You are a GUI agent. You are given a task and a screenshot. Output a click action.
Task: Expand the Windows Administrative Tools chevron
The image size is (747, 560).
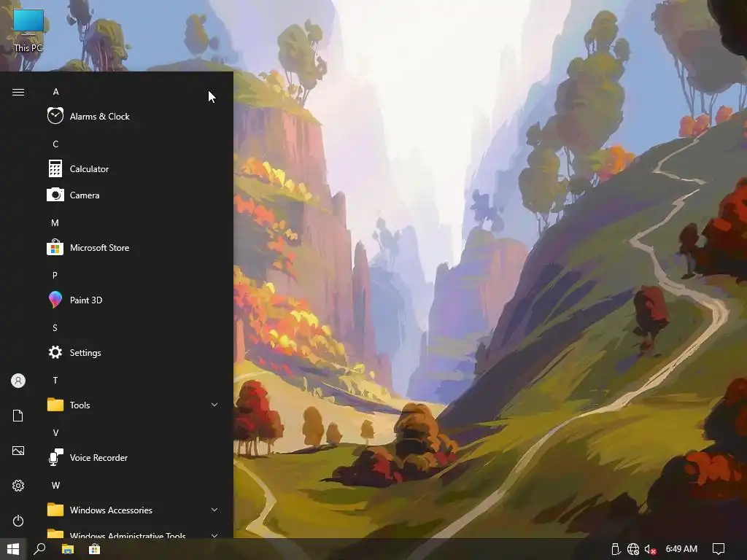(x=214, y=535)
